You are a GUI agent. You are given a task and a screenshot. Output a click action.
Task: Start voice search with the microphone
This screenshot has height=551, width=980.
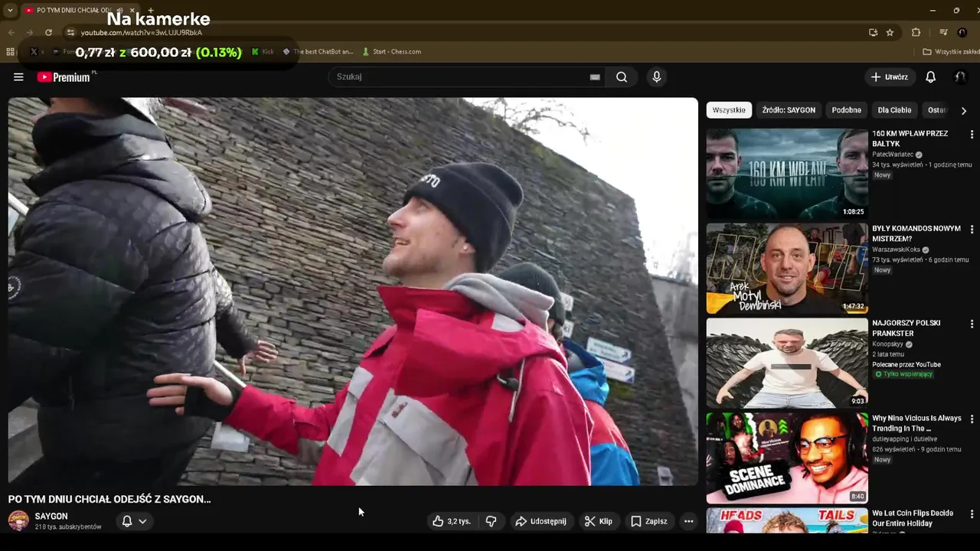pyautogui.click(x=656, y=77)
